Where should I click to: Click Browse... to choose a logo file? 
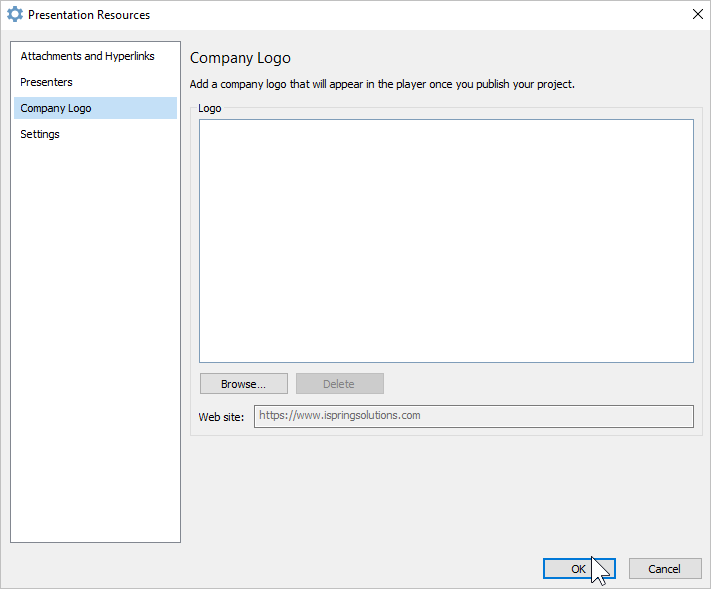(x=243, y=384)
